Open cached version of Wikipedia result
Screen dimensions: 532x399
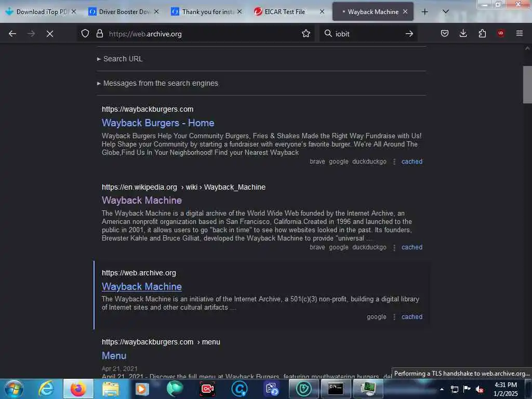click(x=412, y=247)
